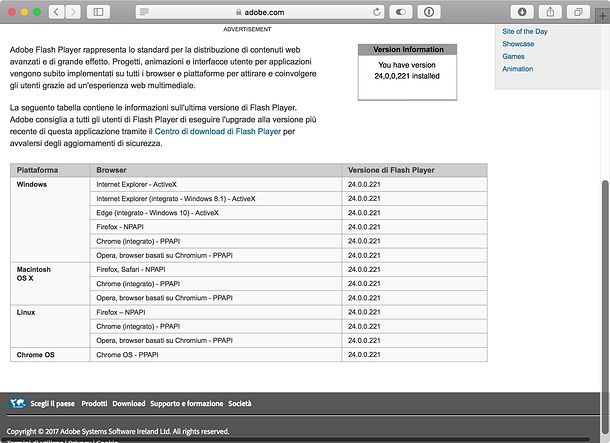The height and width of the screenshot is (443, 610).
Task: Click the globe icon in footer
Action: [x=17, y=403]
